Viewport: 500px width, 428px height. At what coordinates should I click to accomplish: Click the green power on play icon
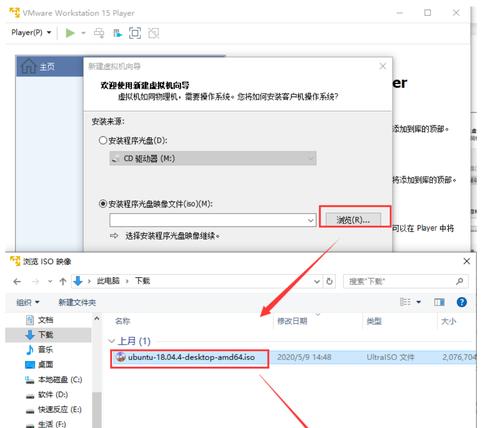coord(70,33)
